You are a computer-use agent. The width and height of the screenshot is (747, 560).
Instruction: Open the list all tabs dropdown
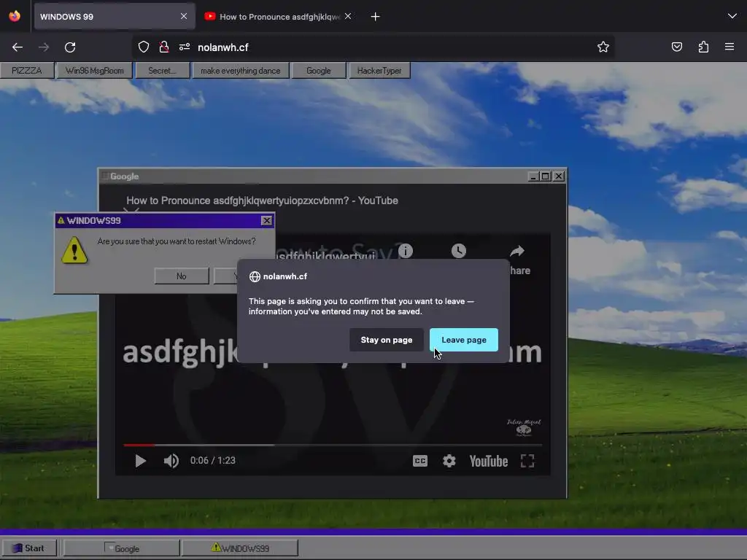point(732,16)
